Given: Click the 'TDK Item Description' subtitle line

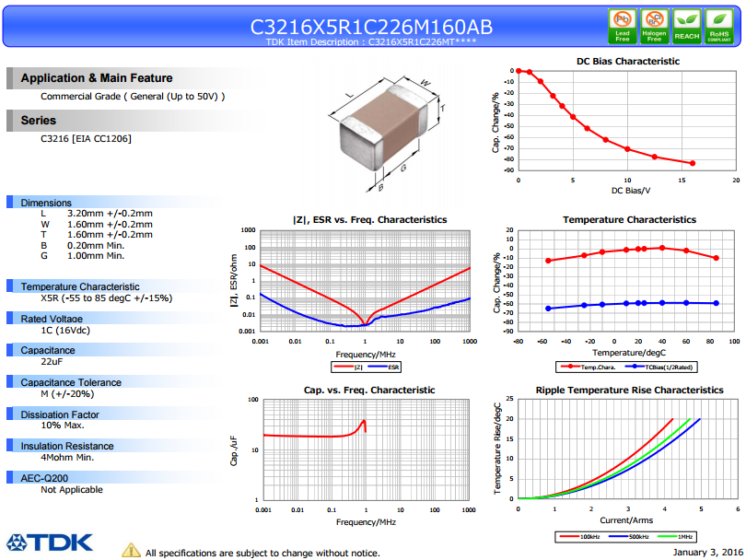Looking at the screenshot, I should [x=371, y=41].
